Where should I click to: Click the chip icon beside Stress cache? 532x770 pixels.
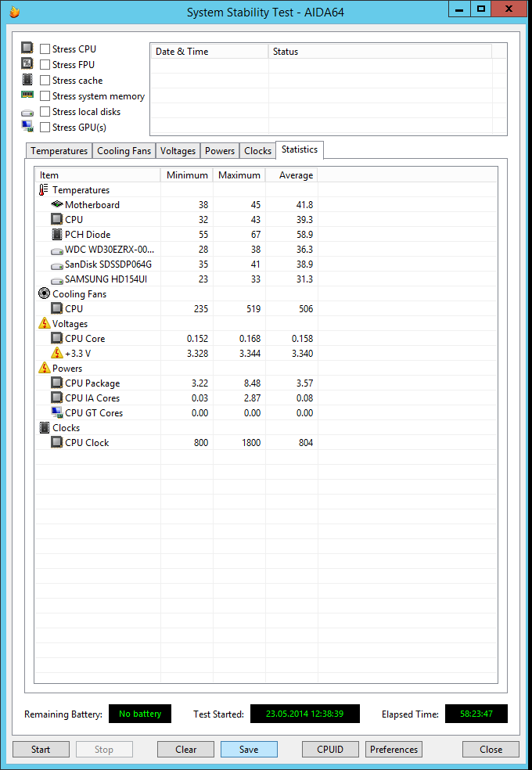pos(27,80)
